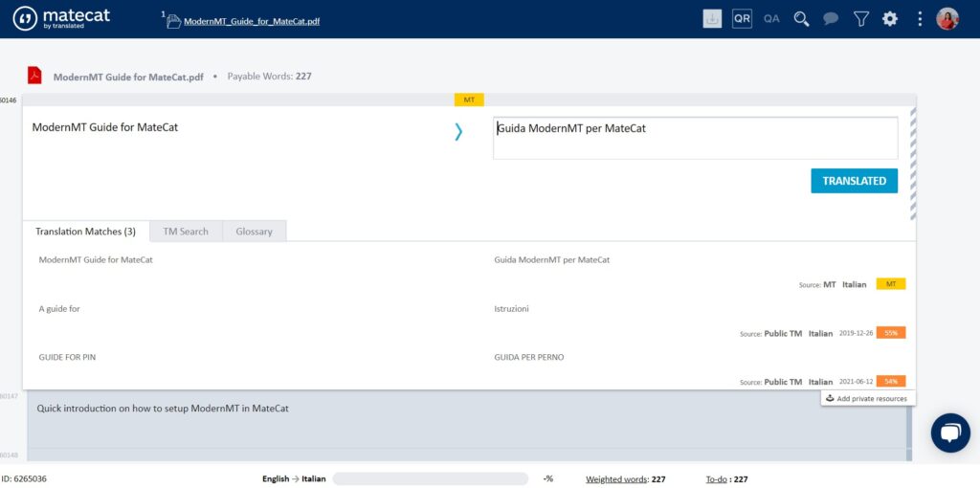Click Add private resources
This screenshot has height=488, width=980.
tap(867, 398)
